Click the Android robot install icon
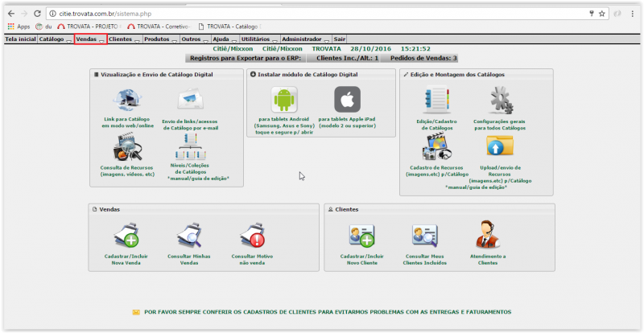This screenshot has height=333, width=644. pyautogui.click(x=284, y=100)
